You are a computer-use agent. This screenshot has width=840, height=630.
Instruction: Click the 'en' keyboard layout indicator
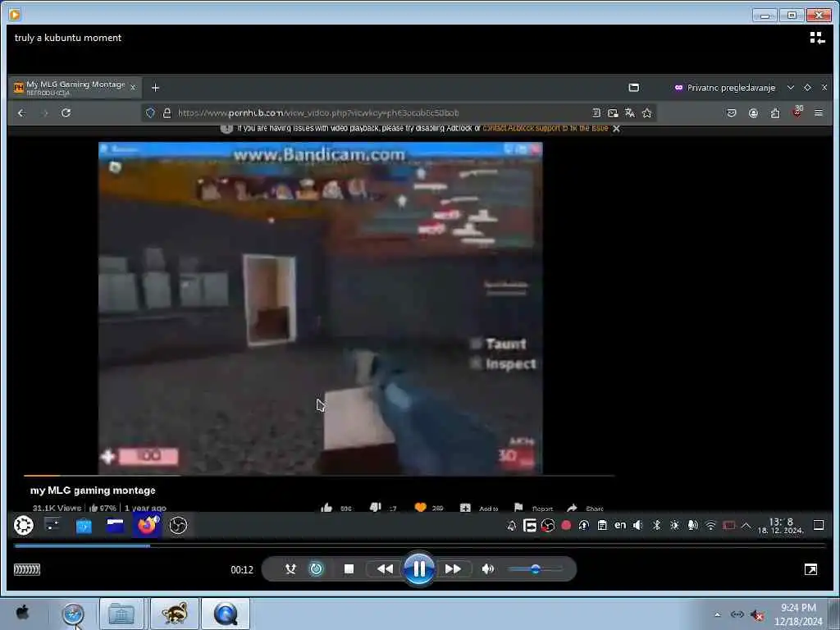click(620, 525)
